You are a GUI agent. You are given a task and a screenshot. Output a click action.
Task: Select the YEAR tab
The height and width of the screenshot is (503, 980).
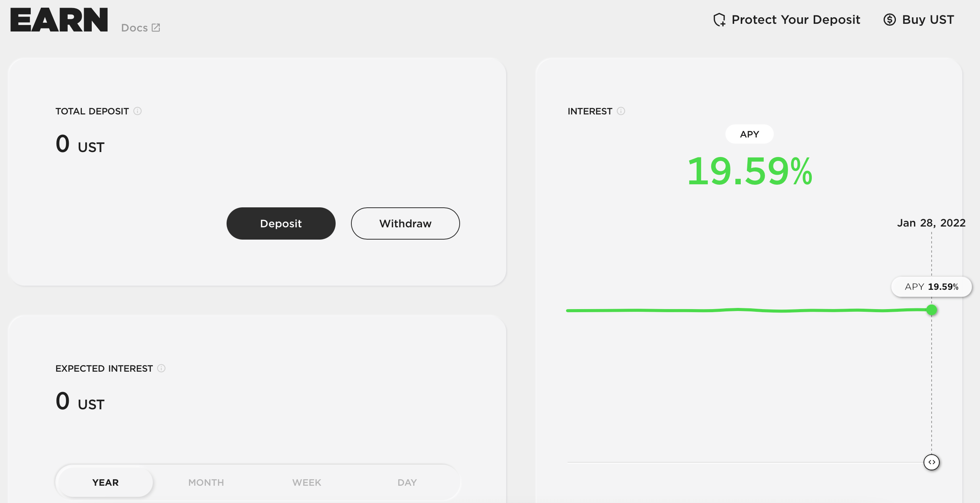pyautogui.click(x=105, y=482)
